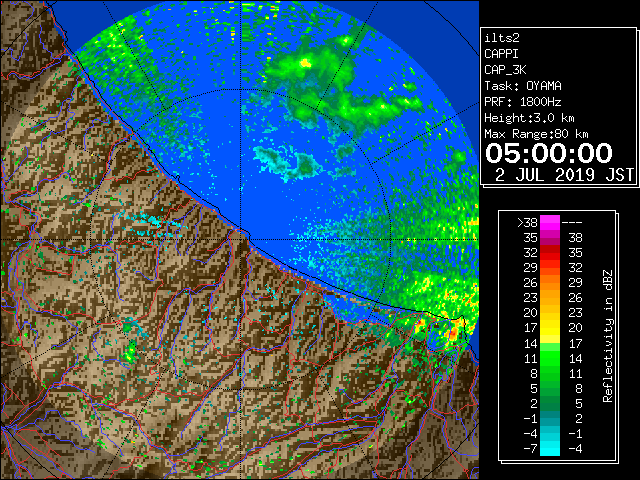Click the 'ilts2' label in info panel
This screenshot has width=640, height=480.
(502, 38)
